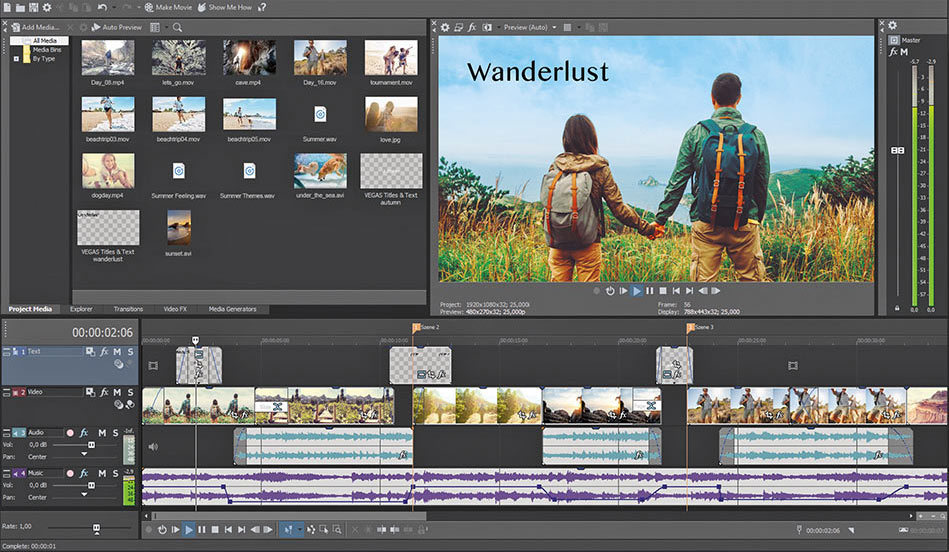
Task: Open the Show Me How tutorial
Action: 230,7
